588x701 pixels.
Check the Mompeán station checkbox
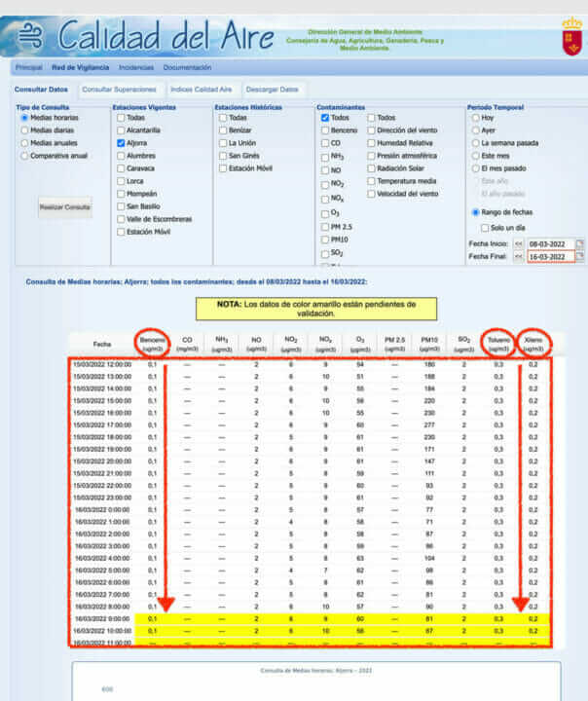[121, 194]
